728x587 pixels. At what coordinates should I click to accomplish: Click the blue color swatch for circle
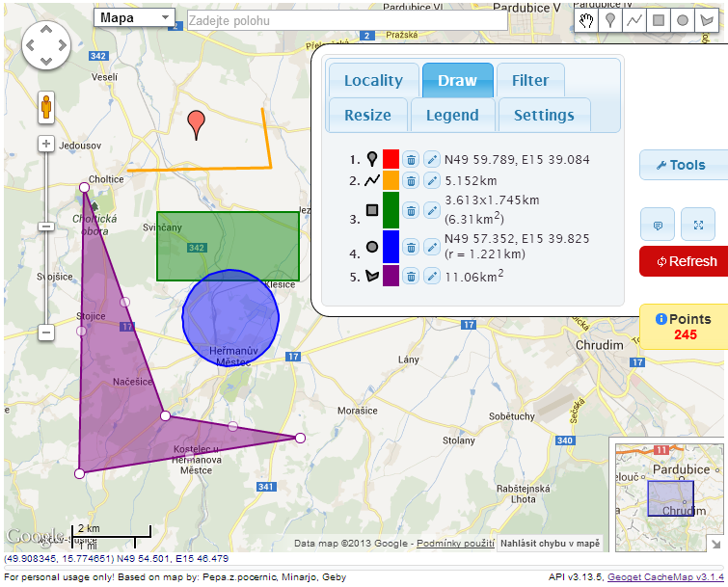pos(391,247)
